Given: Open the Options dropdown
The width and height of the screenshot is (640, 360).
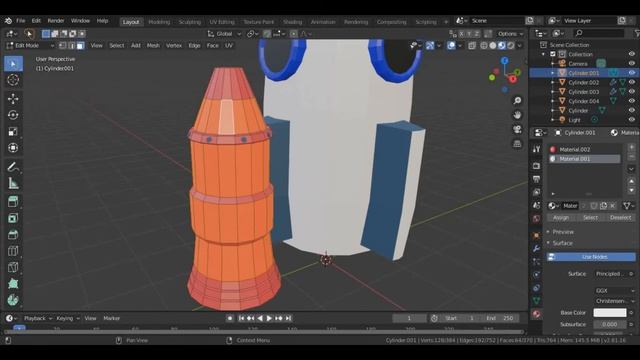Looking at the screenshot, I should click(x=510, y=34).
